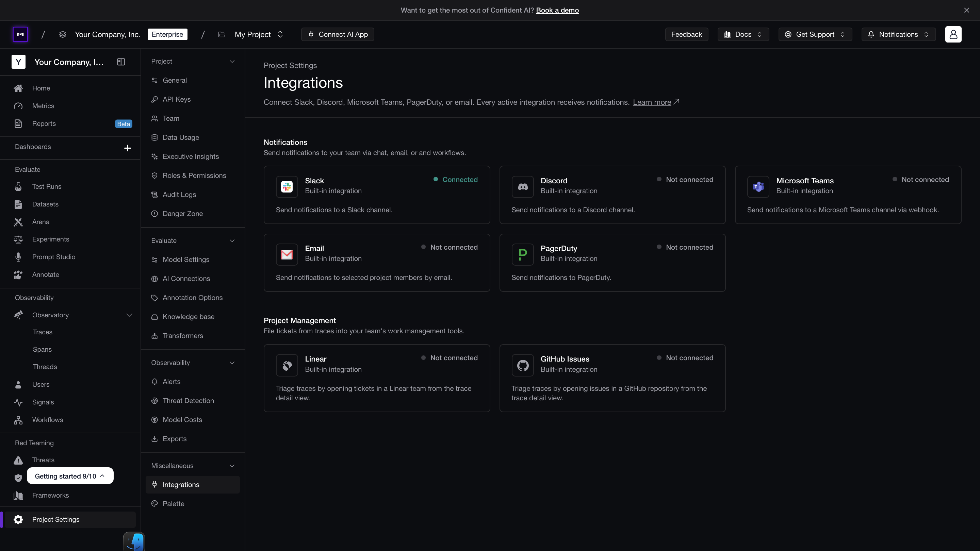Click Your Company, Inc. breadcrumb
The width and height of the screenshot is (980, 551).
(108, 35)
